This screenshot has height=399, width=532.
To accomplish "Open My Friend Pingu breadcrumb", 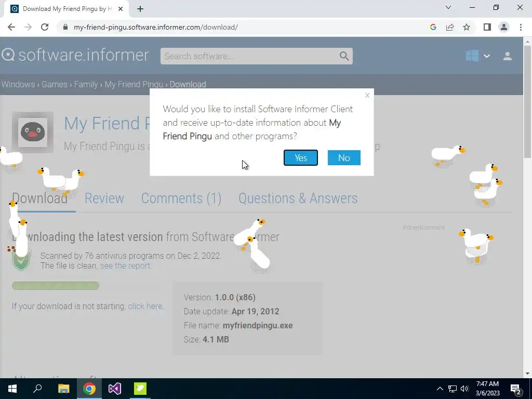I will (134, 84).
